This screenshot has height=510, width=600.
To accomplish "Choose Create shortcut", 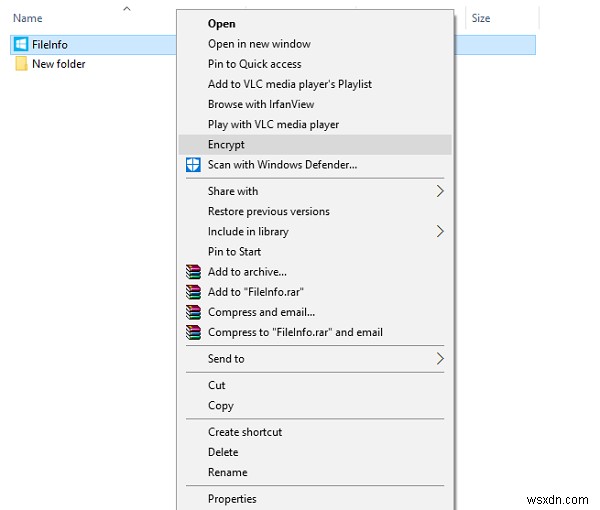I will (315, 432).
